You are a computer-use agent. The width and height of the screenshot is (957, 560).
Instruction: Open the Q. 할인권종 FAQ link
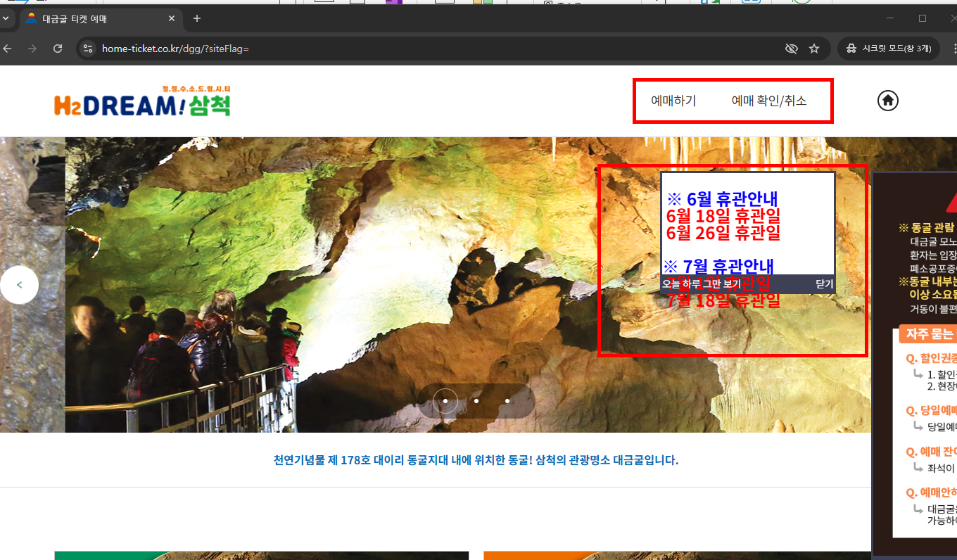tap(929, 359)
